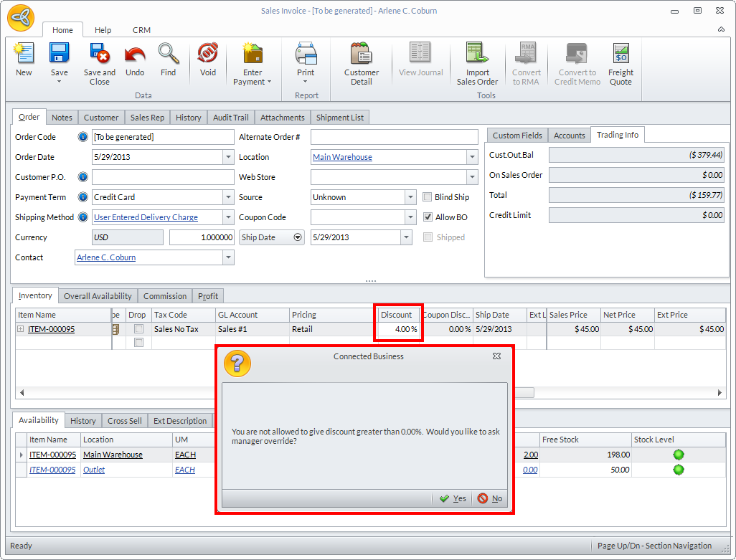Enable the Blind Ship checkbox
Image resolution: width=736 pixels, height=560 pixels.
click(x=428, y=197)
